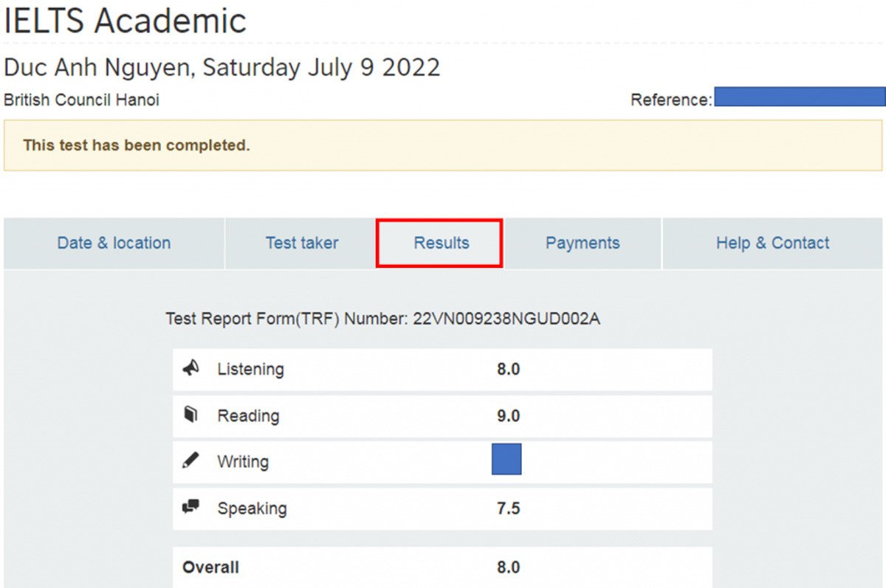
Task: Select the Listening score of 8.0
Action: [508, 369]
